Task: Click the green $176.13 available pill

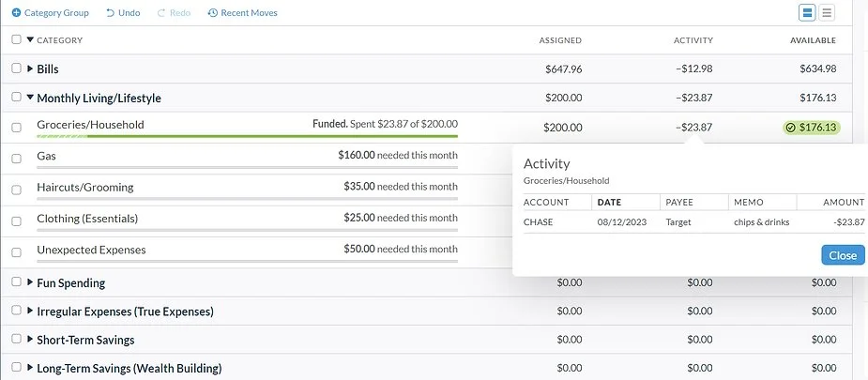Action: [813, 128]
